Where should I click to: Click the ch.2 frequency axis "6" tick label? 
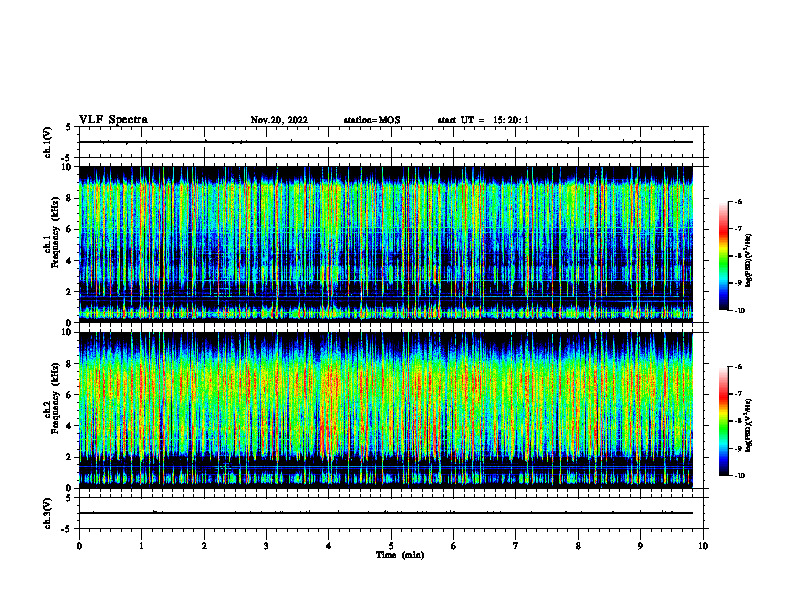tap(70, 395)
